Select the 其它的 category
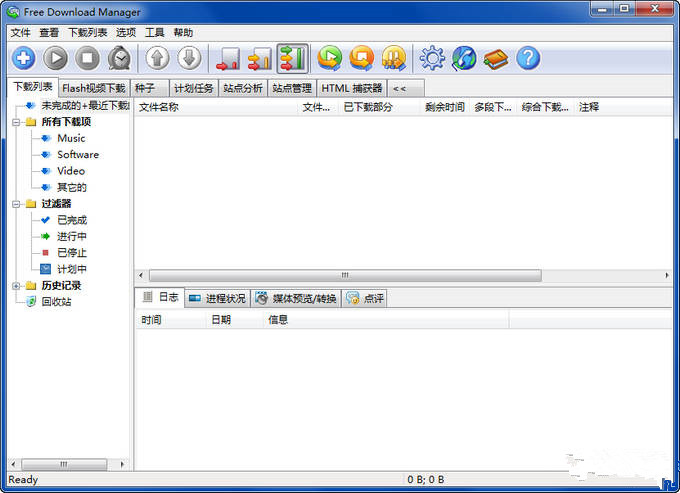This screenshot has width=680, height=493. point(72,188)
